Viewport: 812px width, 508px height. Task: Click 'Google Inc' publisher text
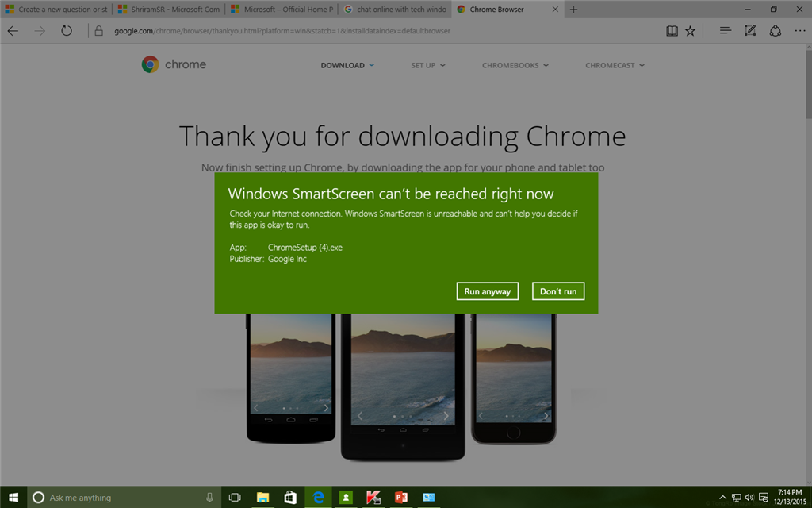point(287,259)
